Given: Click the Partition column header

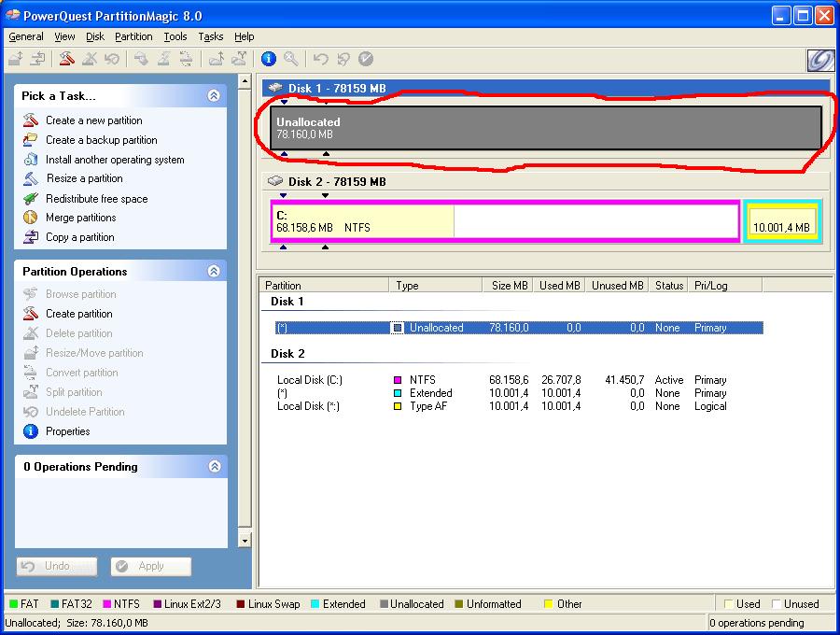Looking at the screenshot, I should [325, 285].
